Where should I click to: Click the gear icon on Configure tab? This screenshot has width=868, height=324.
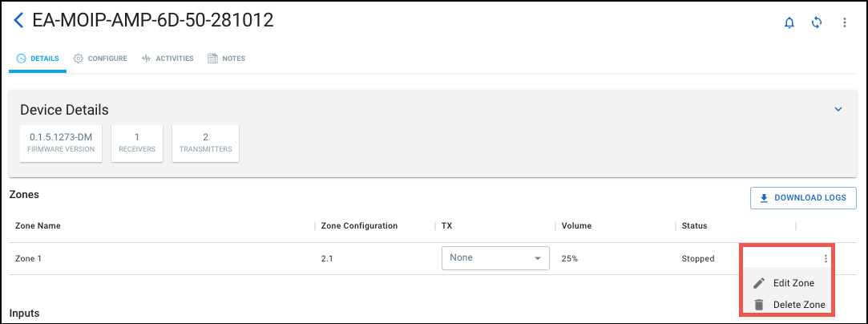79,59
